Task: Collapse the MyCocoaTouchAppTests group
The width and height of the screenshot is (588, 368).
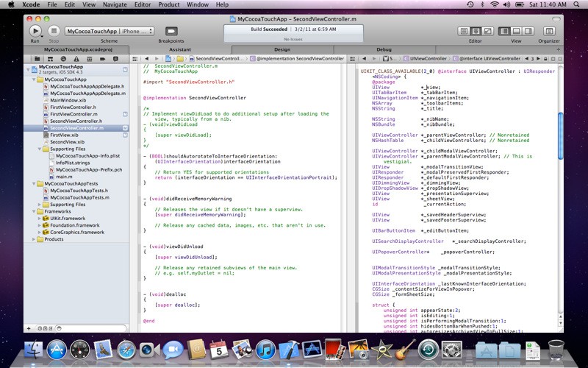Action: click(x=34, y=183)
